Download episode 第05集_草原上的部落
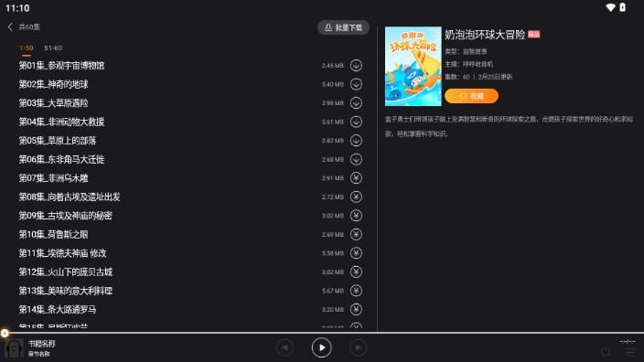This screenshot has width=644, height=362. [356, 141]
